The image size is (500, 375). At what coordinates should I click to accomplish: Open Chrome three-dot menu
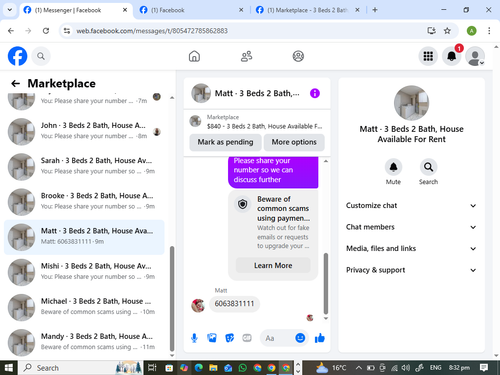(x=489, y=31)
